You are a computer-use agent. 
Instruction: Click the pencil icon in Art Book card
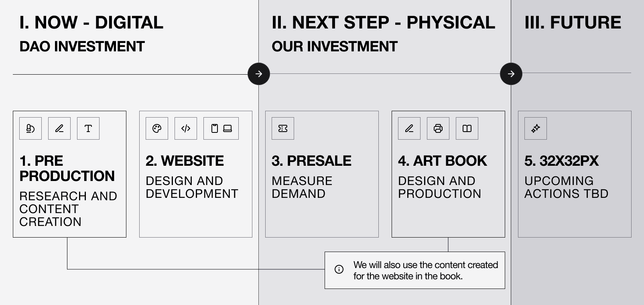pyautogui.click(x=409, y=128)
